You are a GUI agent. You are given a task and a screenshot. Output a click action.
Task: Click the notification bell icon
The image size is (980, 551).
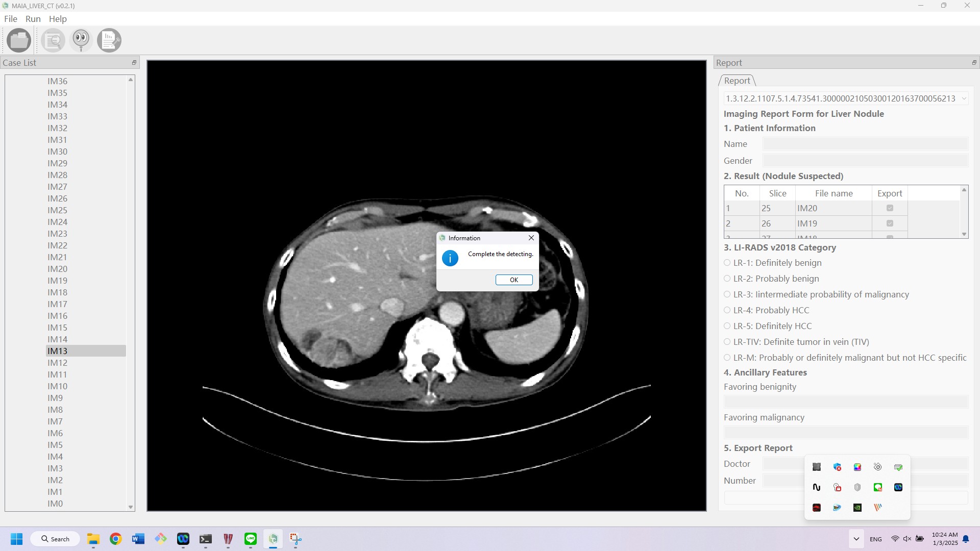click(x=966, y=539)
